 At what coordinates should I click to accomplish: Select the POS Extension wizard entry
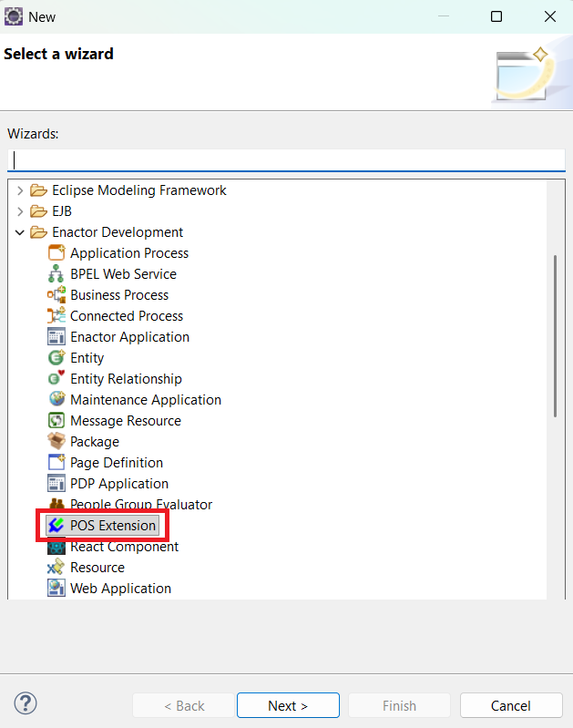pyautogui.click(x=112, y=526)
